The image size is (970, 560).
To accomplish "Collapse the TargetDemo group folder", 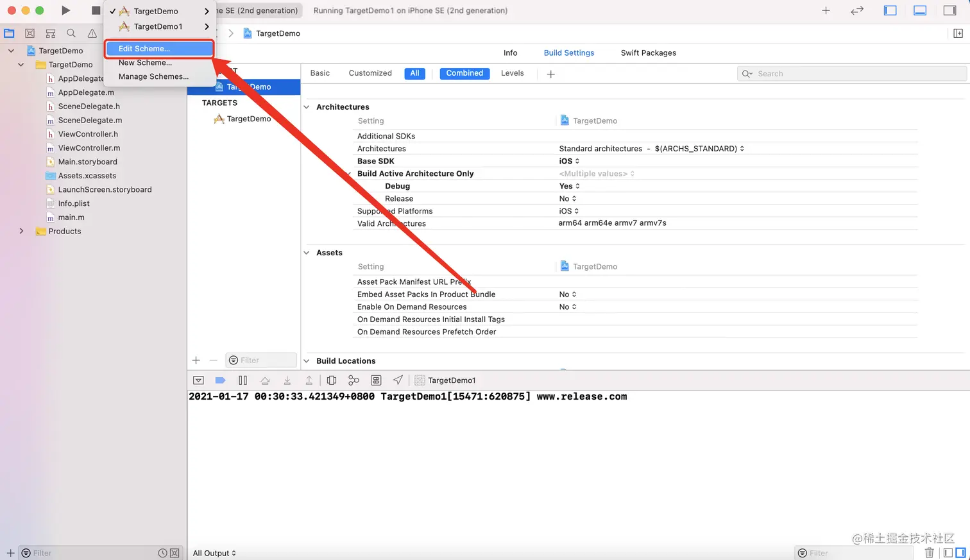I will tap(21, 65).
